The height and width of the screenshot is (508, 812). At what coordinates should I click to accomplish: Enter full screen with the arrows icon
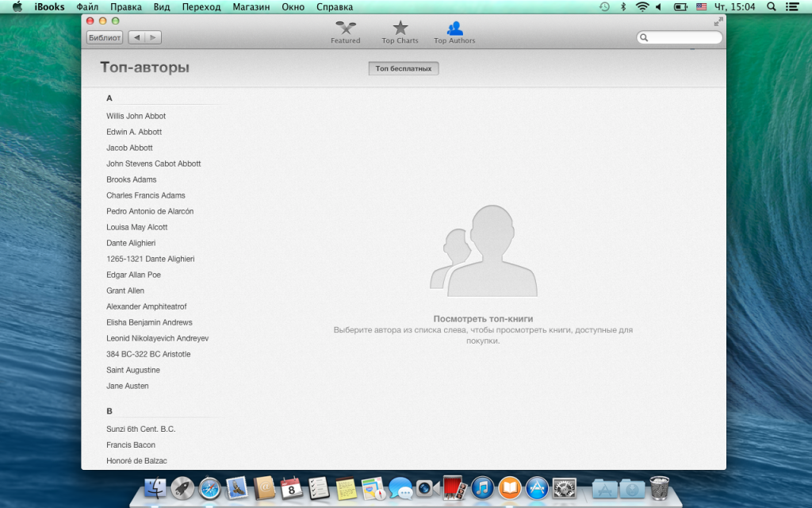(x=718, y=21)
